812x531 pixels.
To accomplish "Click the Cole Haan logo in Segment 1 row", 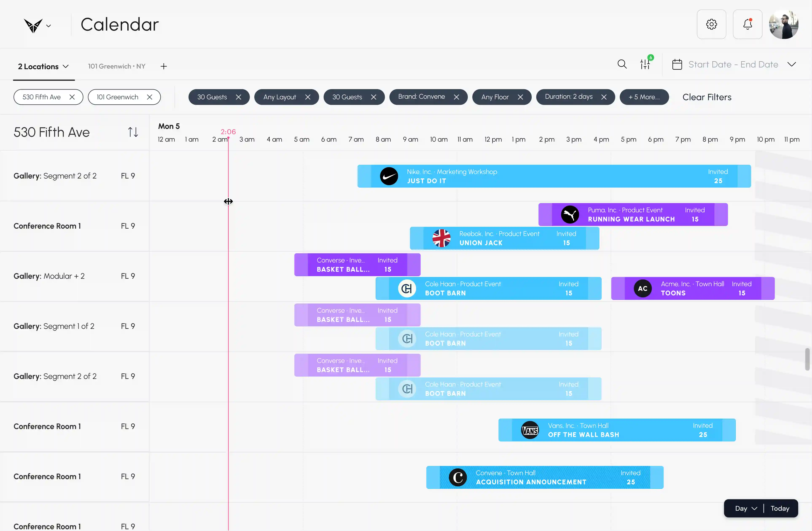I will pos(407,338).
